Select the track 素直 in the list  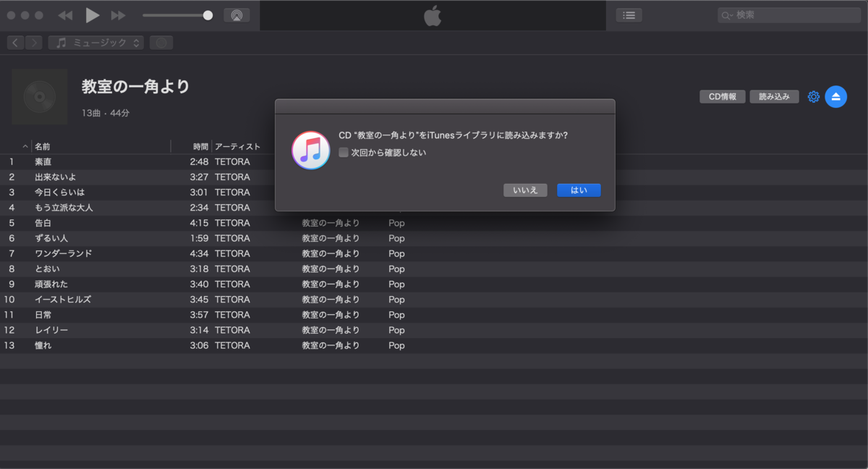(x=43, y=161)
